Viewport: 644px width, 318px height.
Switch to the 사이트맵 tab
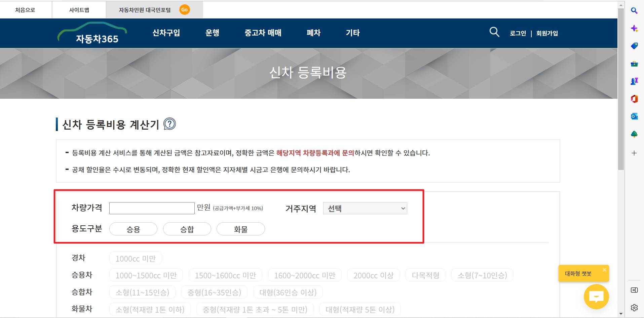(x=79, y=10)
